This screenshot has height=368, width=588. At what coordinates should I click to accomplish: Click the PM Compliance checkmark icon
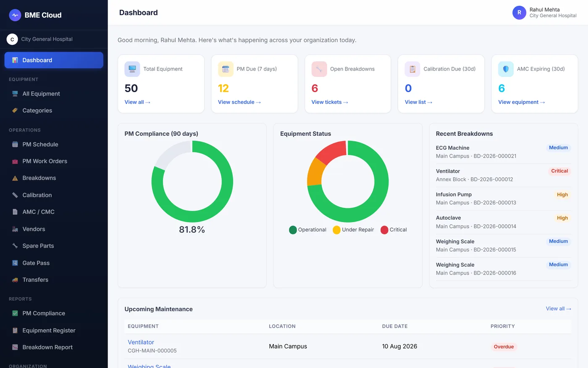click(15, 313)
